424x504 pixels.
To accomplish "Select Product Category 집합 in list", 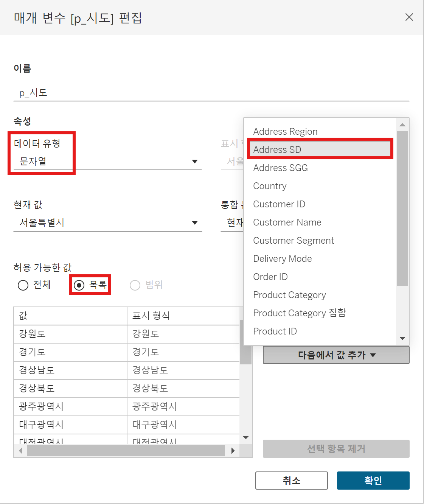I will coord(299,313).
